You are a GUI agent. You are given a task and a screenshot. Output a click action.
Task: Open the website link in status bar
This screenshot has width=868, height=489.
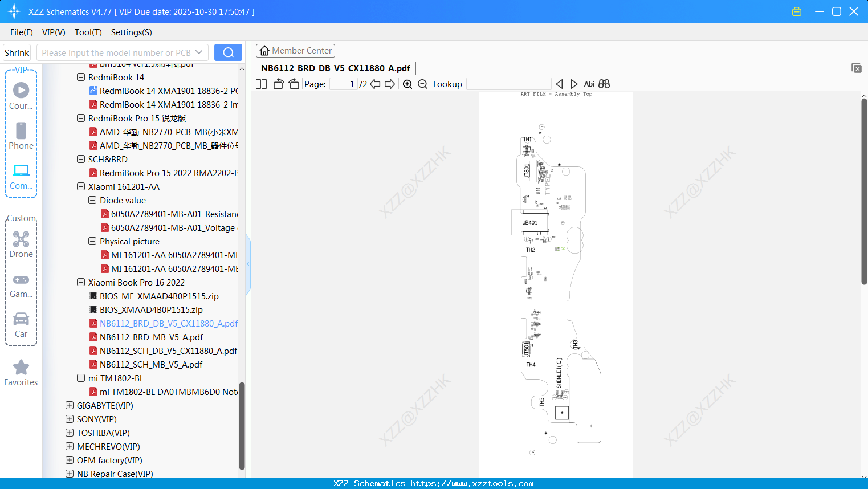(472, 483)
